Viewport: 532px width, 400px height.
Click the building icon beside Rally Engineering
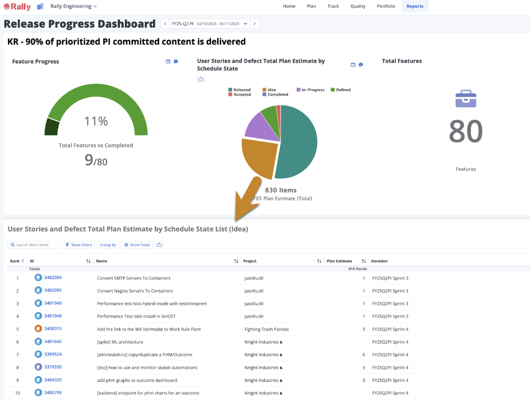pos(40,7)
